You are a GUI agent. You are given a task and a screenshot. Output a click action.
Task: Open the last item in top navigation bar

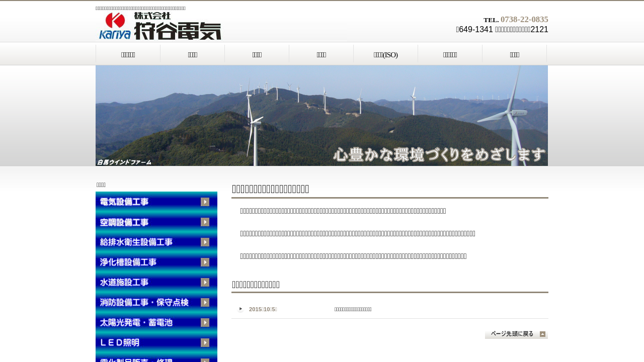pos(514,54)
